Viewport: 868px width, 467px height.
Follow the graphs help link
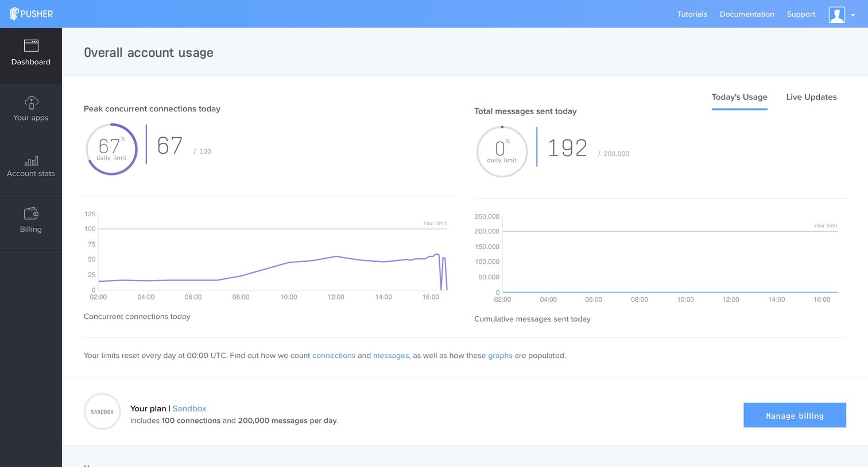pyautogui.click(x=500, y=356)
